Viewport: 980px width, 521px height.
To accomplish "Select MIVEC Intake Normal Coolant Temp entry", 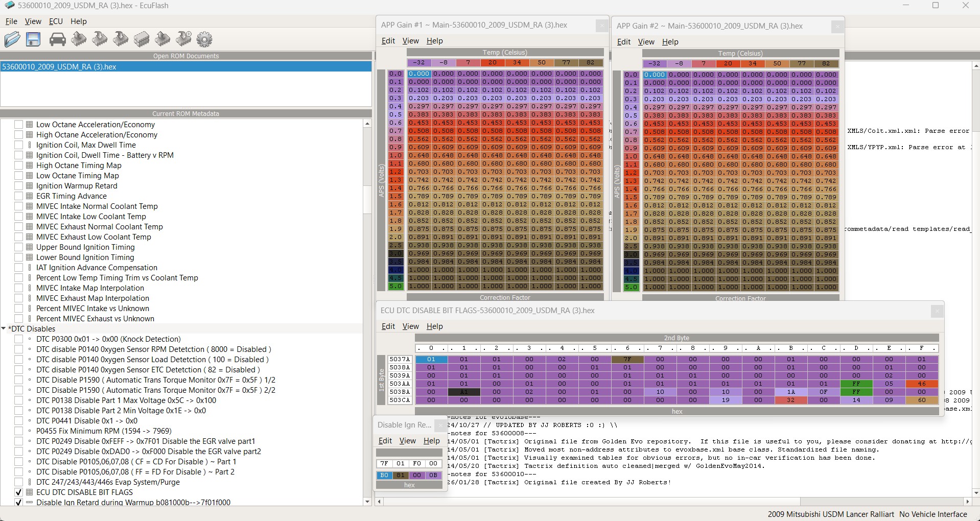I will (97, 206).
